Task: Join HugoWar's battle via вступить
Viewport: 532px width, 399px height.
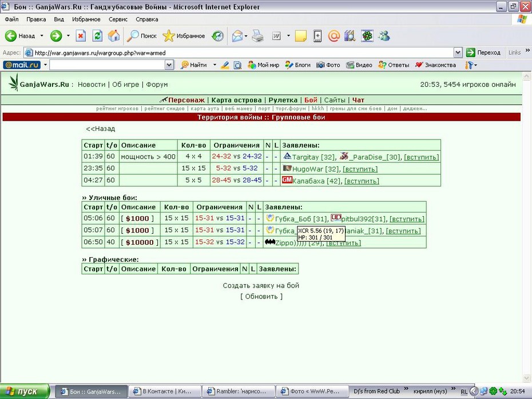Action: click(360, 169)
